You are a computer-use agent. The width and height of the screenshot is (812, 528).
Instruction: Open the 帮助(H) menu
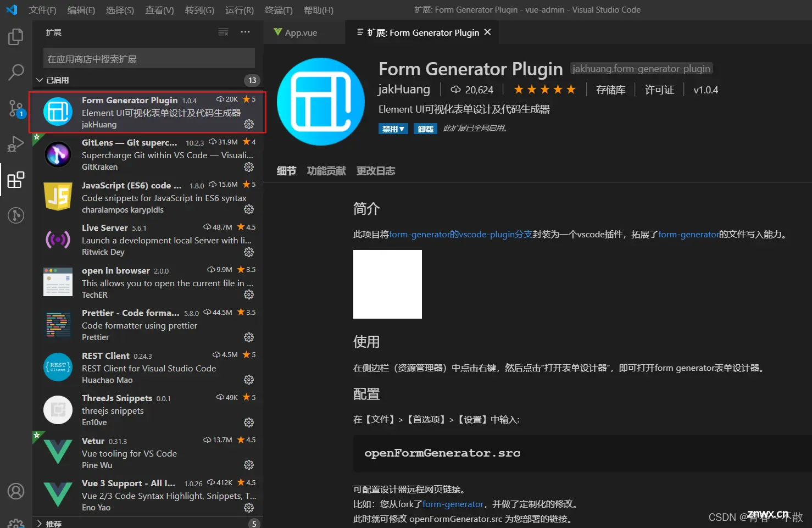tap(318, 10)
